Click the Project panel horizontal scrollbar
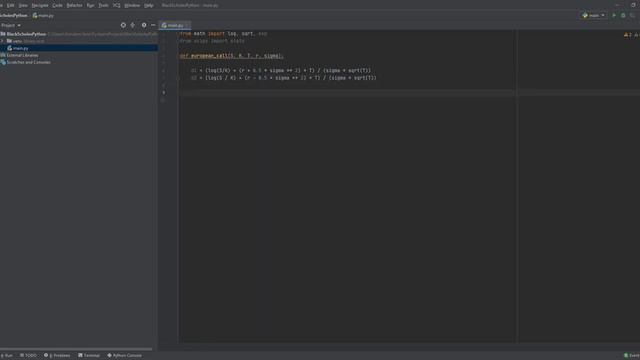This screenshot has height=360, width=640. pos(76,349)
